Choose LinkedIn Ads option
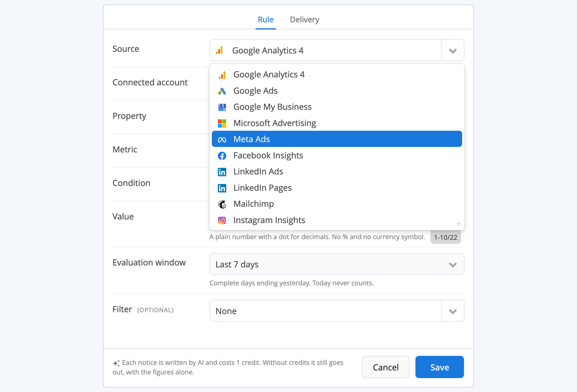Screen dimensions: 577x392 tap(337, 171)
